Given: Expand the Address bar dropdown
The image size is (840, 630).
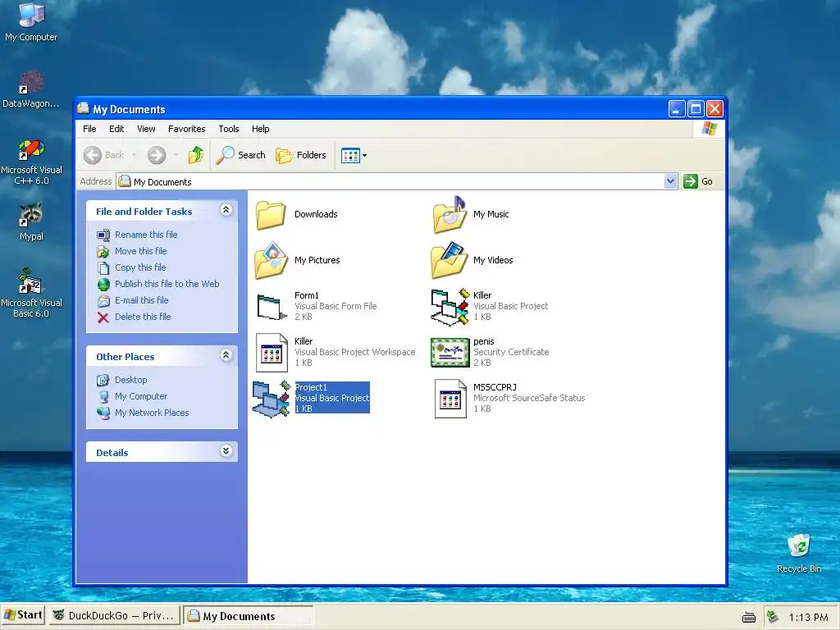Looking at the screenshot, I should coord(670,181).
